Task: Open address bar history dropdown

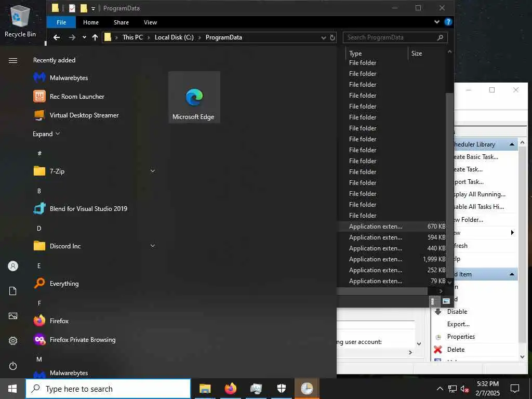Action: 323,37
